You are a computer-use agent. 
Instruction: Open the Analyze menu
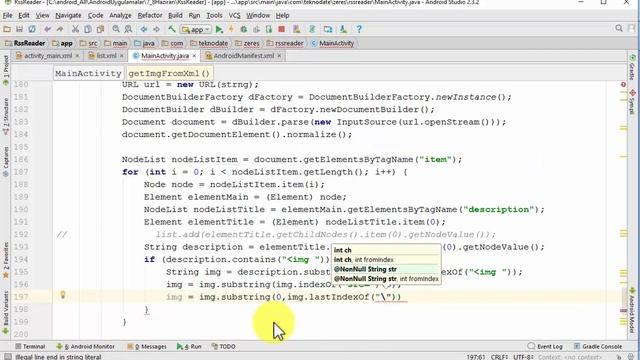point(120,16)
